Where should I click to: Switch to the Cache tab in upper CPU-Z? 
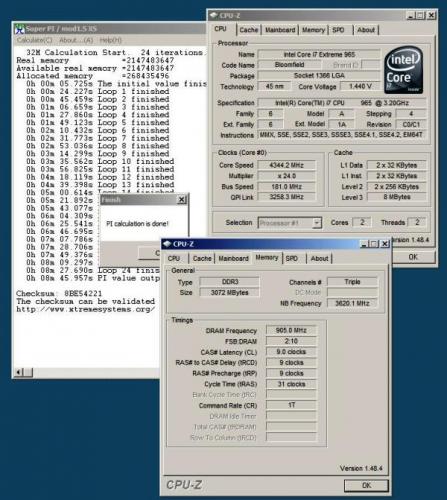[x=249, y=30]
